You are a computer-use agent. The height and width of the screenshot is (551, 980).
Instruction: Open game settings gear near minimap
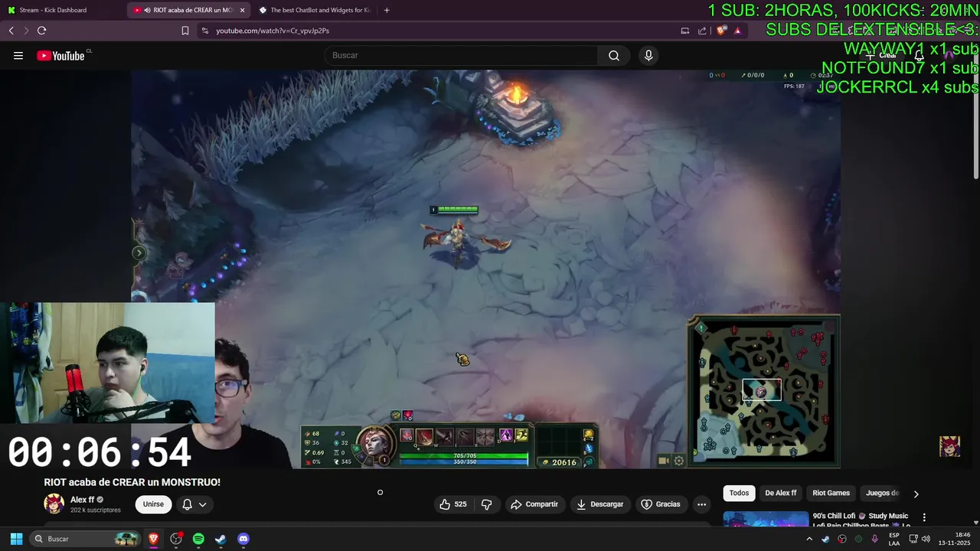[x=678, y=461]
